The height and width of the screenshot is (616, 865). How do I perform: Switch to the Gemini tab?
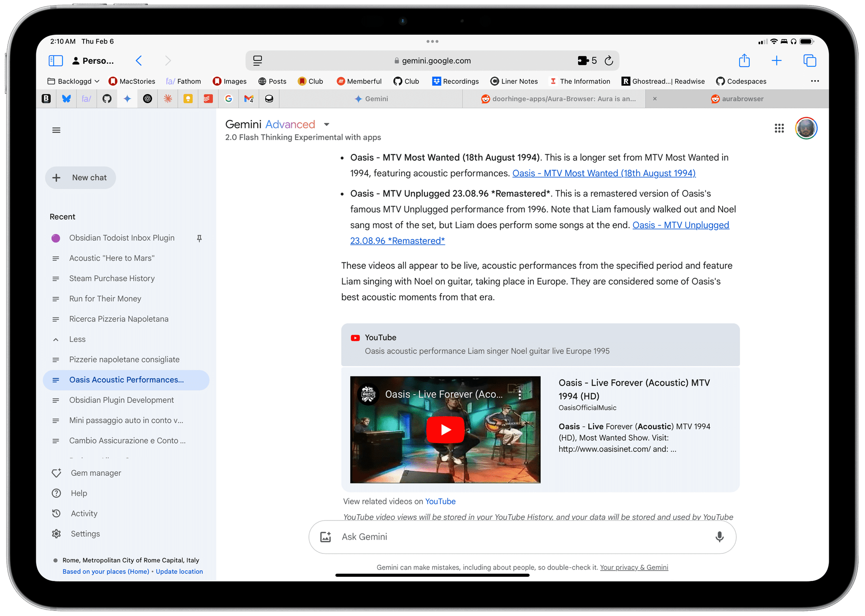tap(371, 99)
